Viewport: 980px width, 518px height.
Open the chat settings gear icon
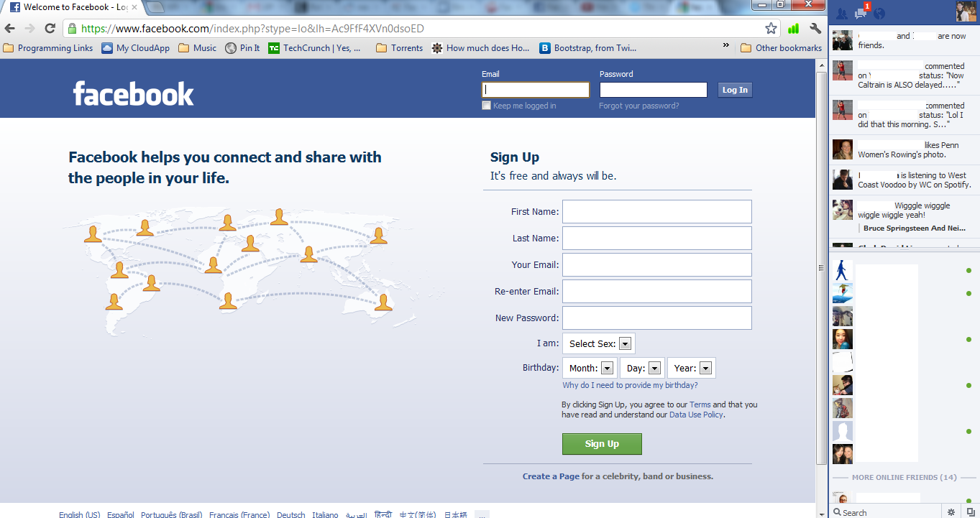(x=951, y=512)
